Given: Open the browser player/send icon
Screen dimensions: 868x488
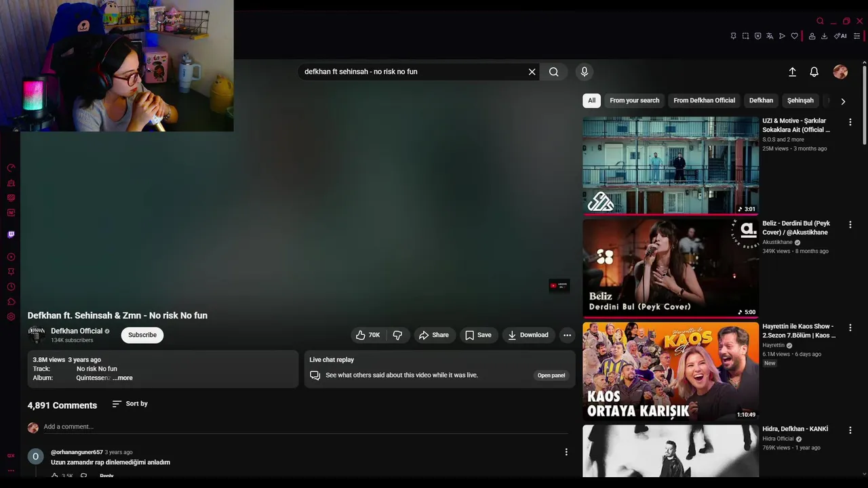Looking at the screenshot, I should (782, 36).
